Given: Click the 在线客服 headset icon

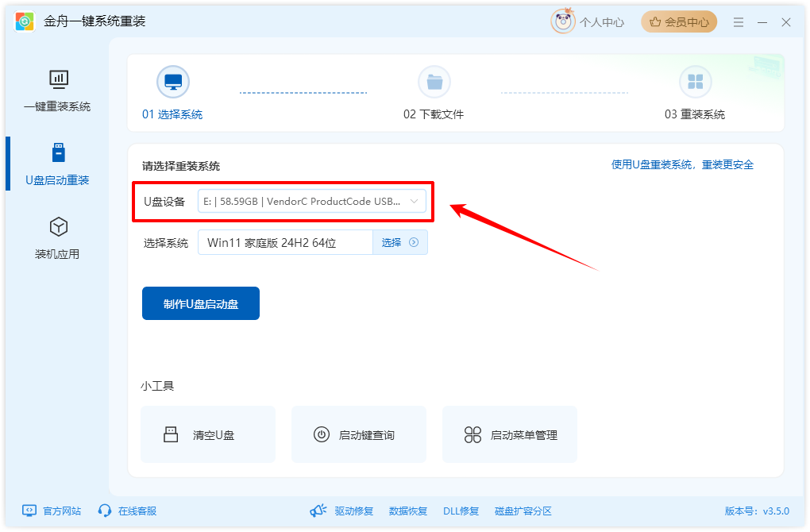Looking at the screenshot, I should point(105,511).
